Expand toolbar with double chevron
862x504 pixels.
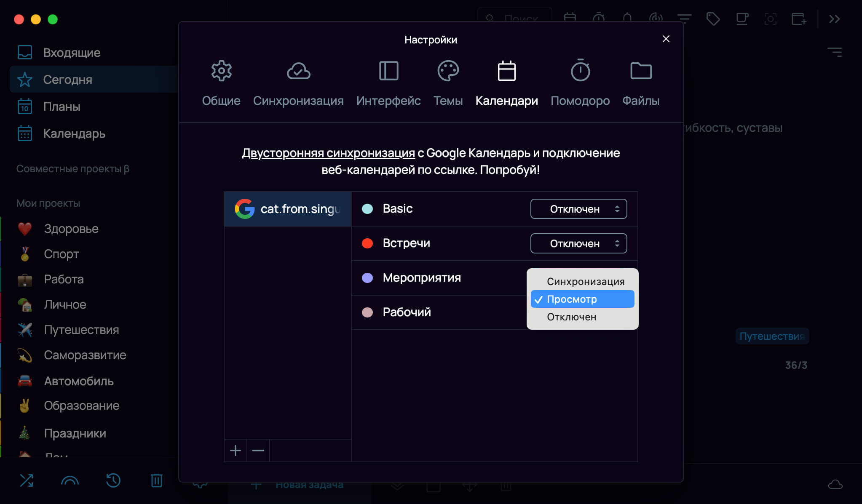point(835,19)
